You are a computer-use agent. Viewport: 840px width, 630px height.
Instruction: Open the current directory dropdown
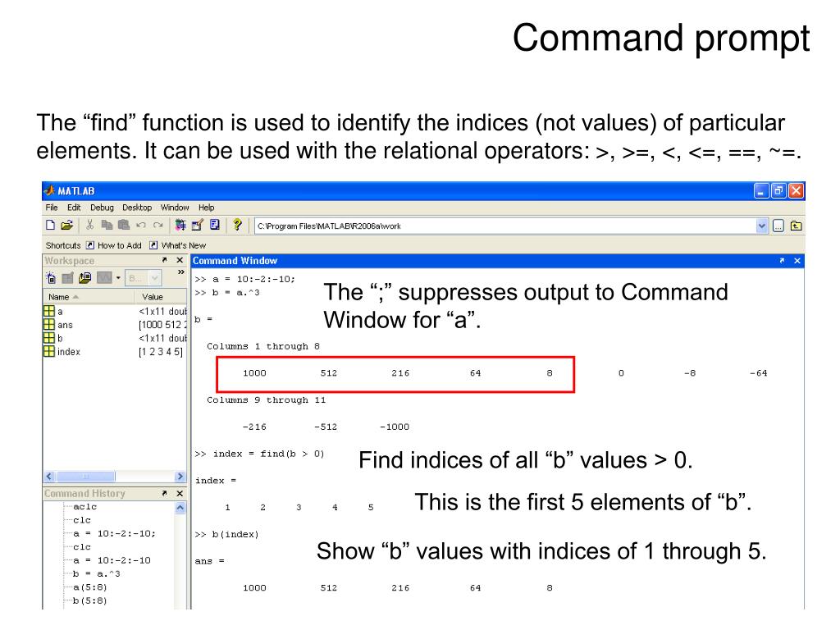pos(762,226)
